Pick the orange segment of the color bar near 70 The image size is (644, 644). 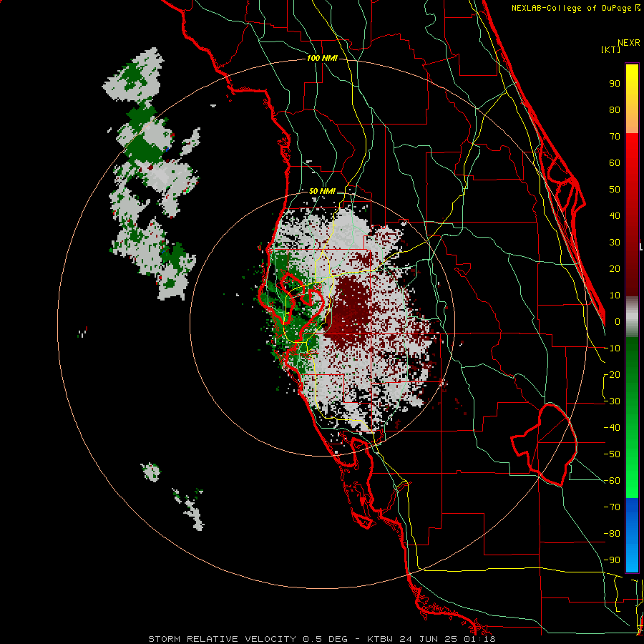632,122
